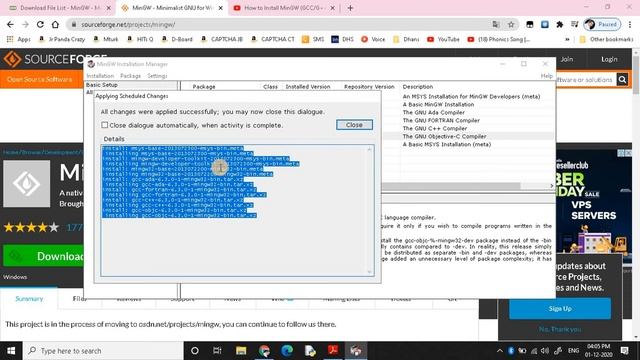Screen dimensions: 640x360
Task: Close the MinGW Minimalist GNU browser tab
Action: tap(220, 8)
